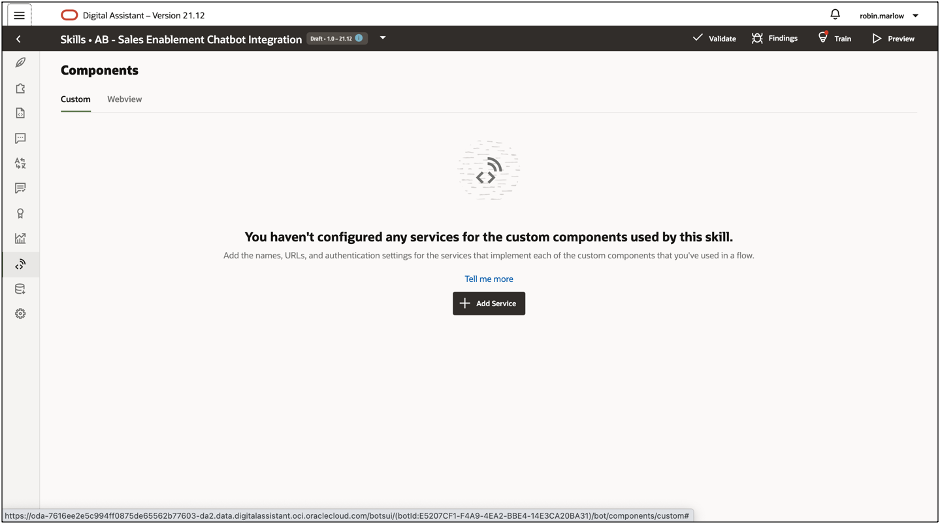Open the Resource Bundles translation icon
Screen dimensions: 940x524
(20, 163)
